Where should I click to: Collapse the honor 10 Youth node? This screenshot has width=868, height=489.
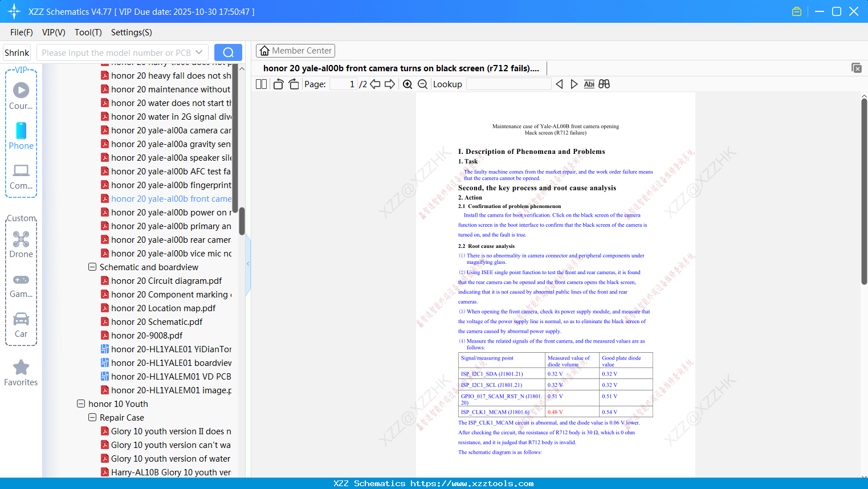tap(81, 404)
